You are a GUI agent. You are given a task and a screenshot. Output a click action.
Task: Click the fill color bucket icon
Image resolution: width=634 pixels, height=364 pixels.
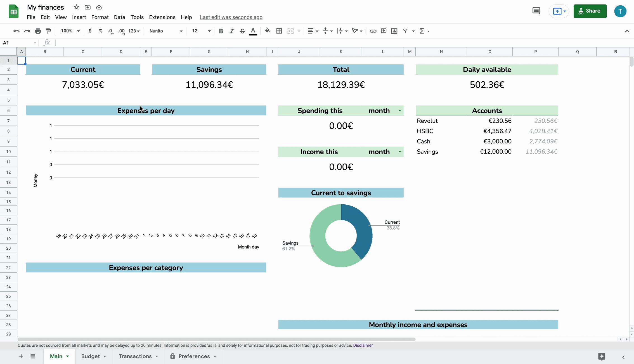pos(268,31)
